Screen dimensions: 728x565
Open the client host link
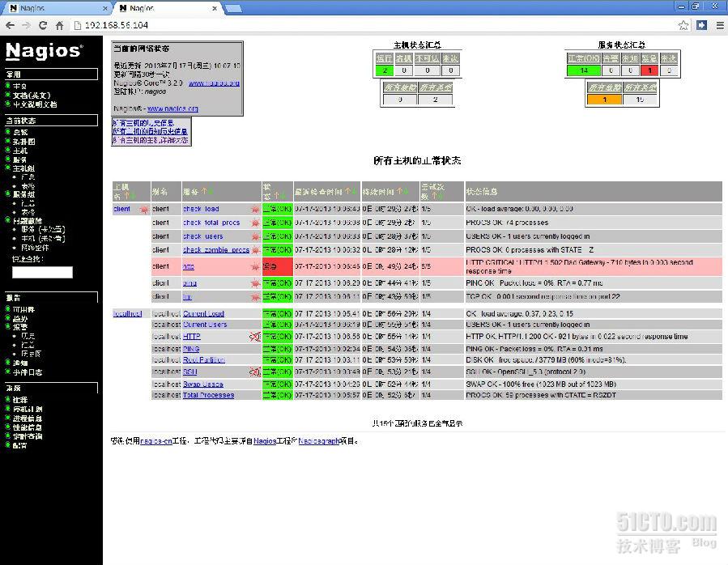(x=121, y=209)
